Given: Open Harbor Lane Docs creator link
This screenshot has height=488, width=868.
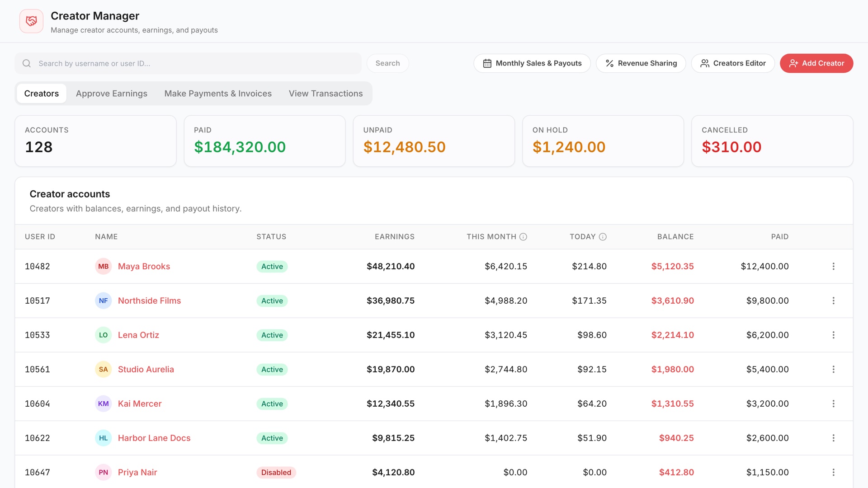Looking at the screenshot, I should point(154,438).
